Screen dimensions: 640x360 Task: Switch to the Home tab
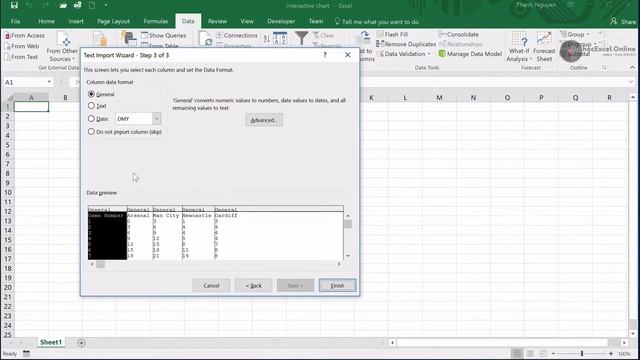(46, 21)
